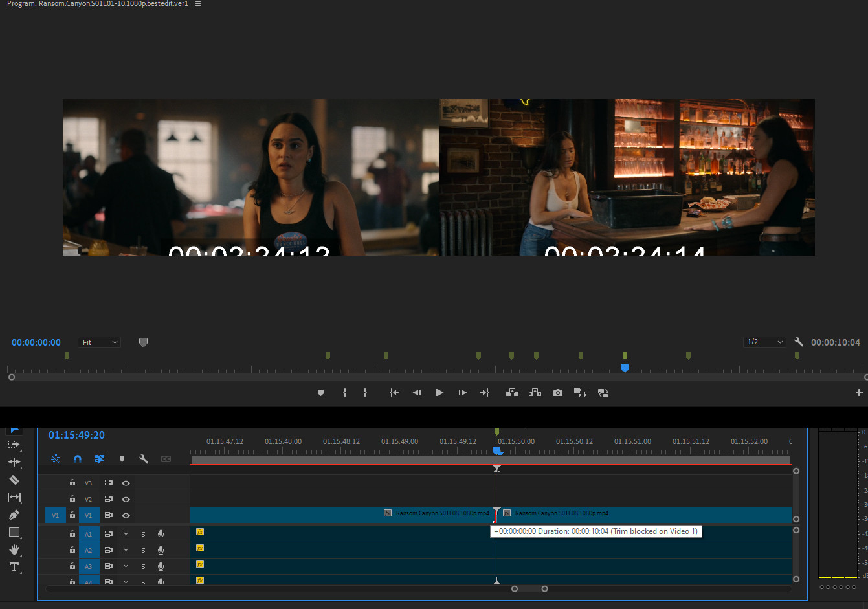Click the timeline timecode 01:15:49:20
Viewport: 868px width, 609px height.
point(76,436)
